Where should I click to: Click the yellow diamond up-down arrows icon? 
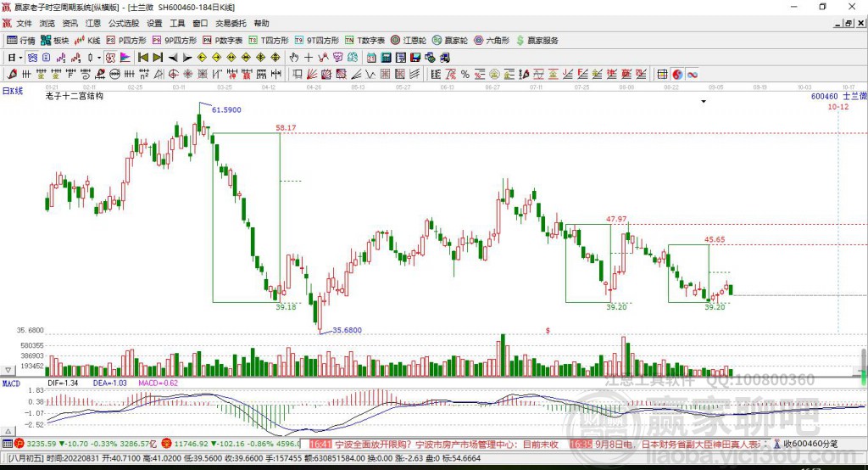275,58
